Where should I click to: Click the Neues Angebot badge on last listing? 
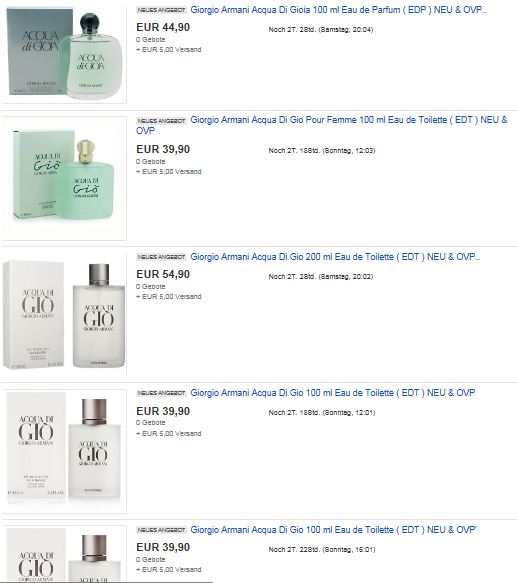[x=161, y=530]
